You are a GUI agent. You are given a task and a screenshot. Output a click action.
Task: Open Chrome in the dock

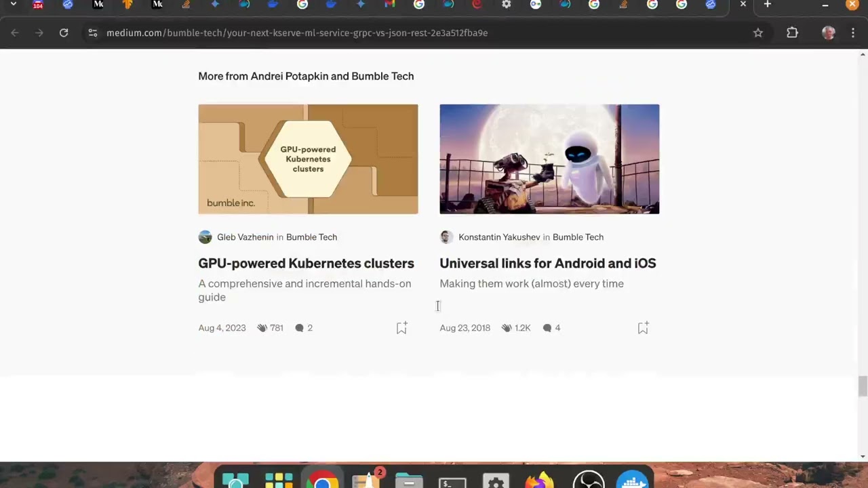[322, 480]
